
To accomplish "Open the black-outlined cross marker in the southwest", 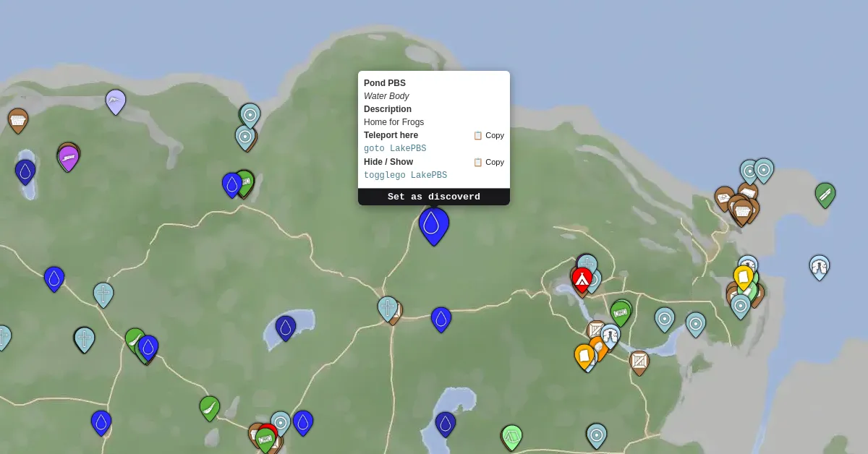I will pos(85,339).
